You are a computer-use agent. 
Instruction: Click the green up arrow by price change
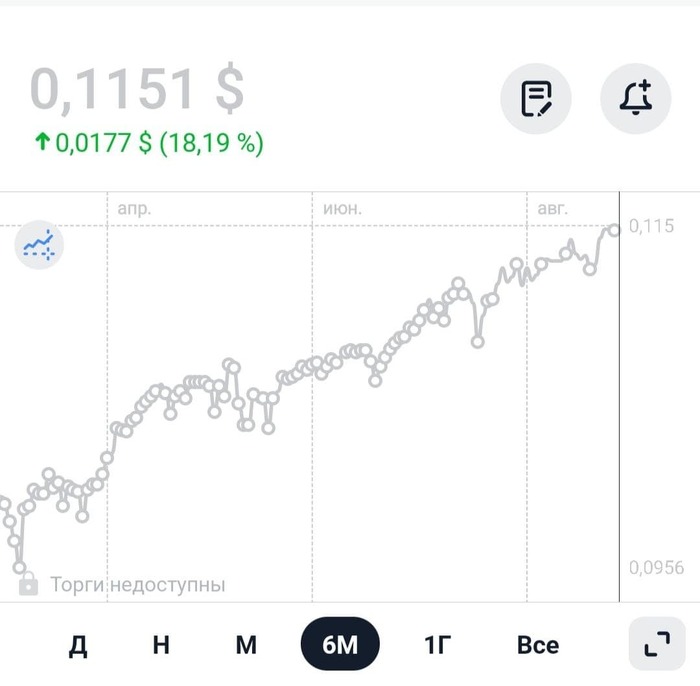pyautogui.click(x=42, y=143)
